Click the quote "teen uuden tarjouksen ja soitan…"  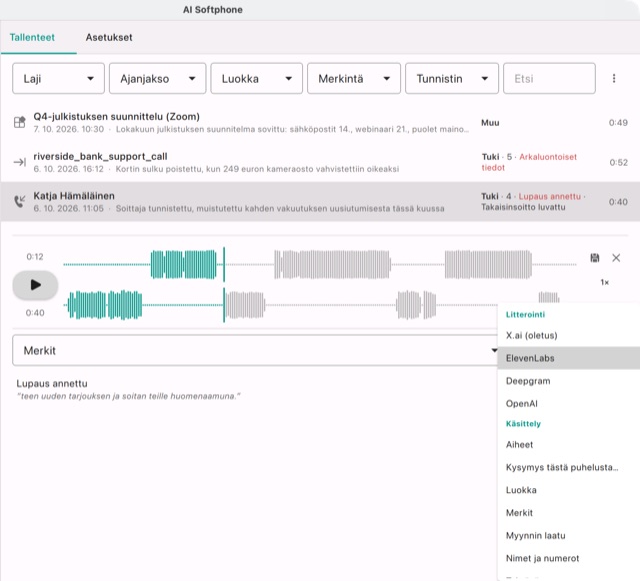(x=129, y=396)
